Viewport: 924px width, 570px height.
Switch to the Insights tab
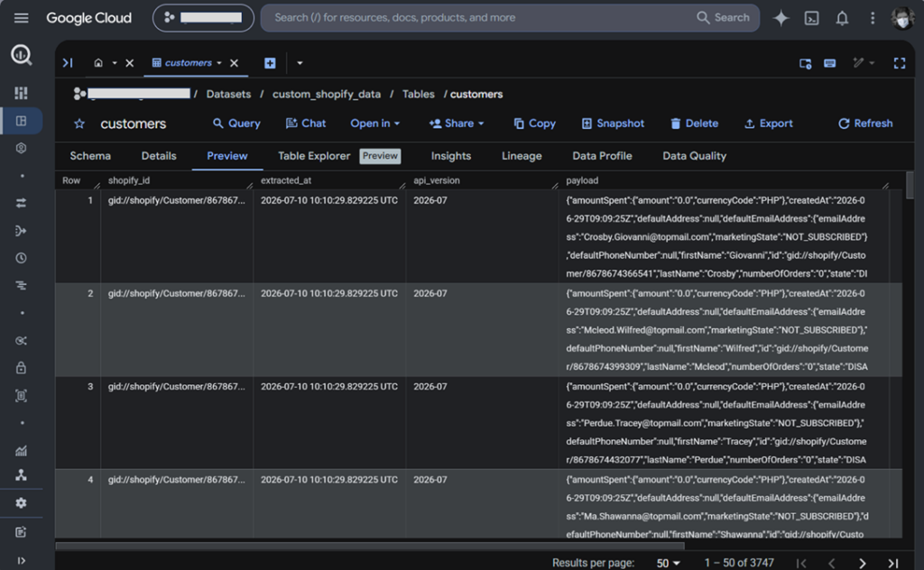451,156
